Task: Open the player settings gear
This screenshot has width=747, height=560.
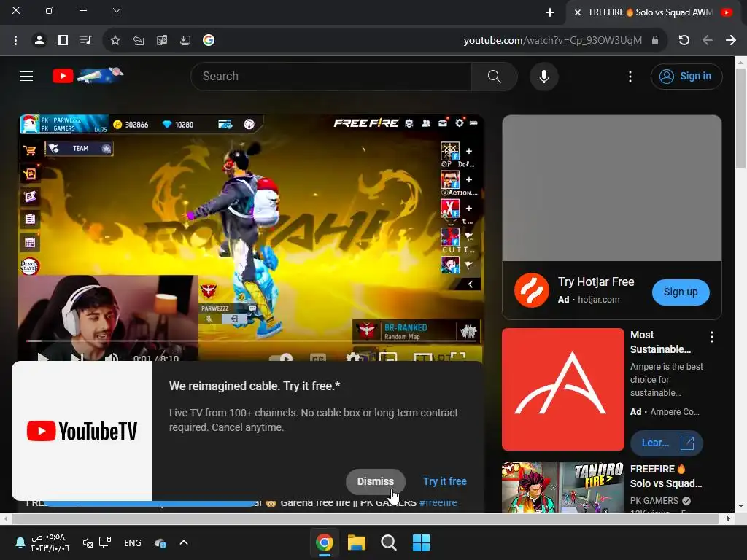Action: coord(353,357)
